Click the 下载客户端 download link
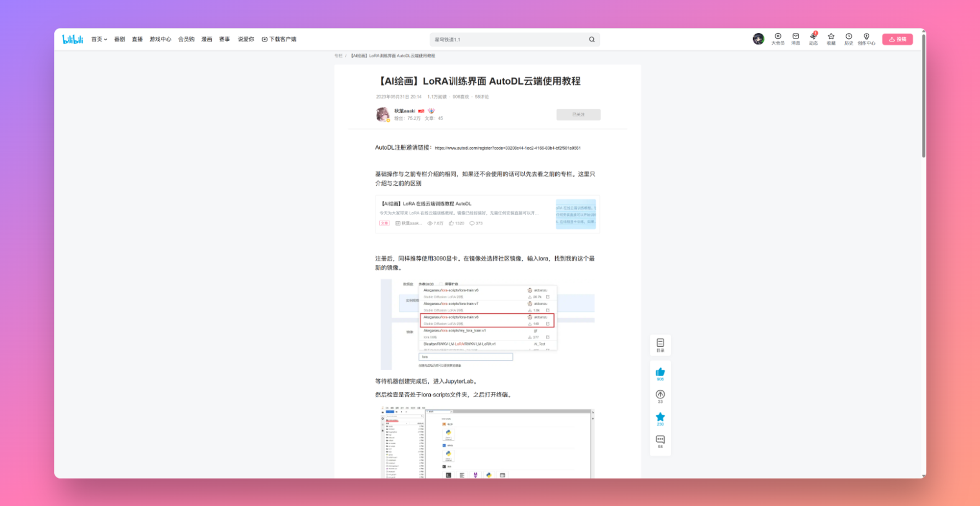 pos(279,39)
